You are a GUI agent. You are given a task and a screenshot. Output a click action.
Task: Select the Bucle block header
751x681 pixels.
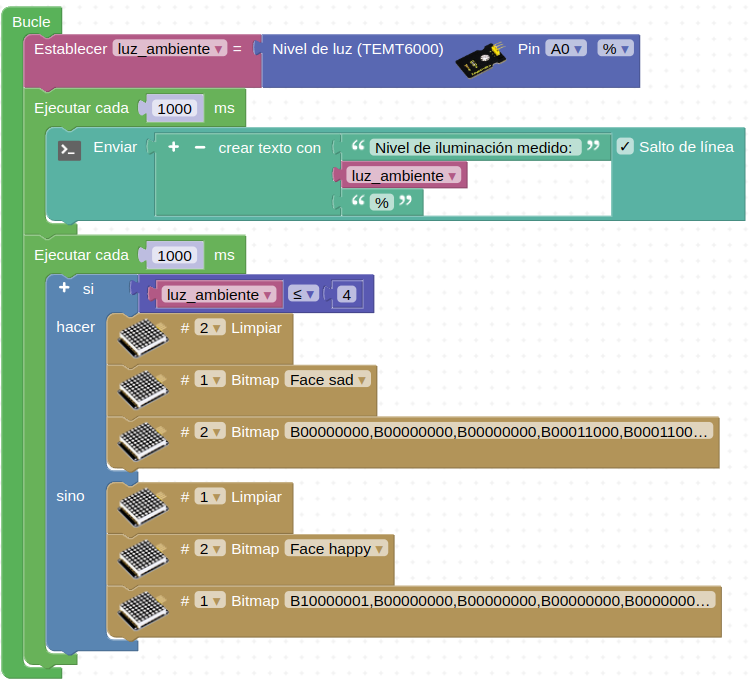(x=32, y=21)
